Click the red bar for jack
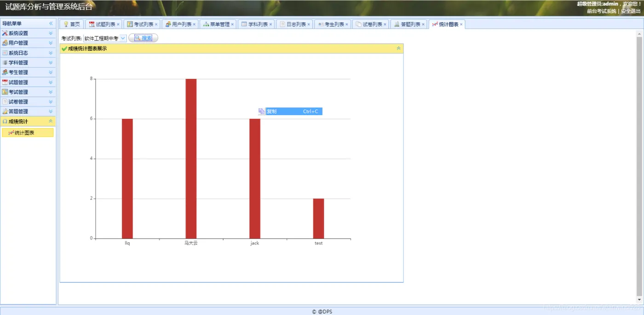644x315 pixels. point(255,179)
